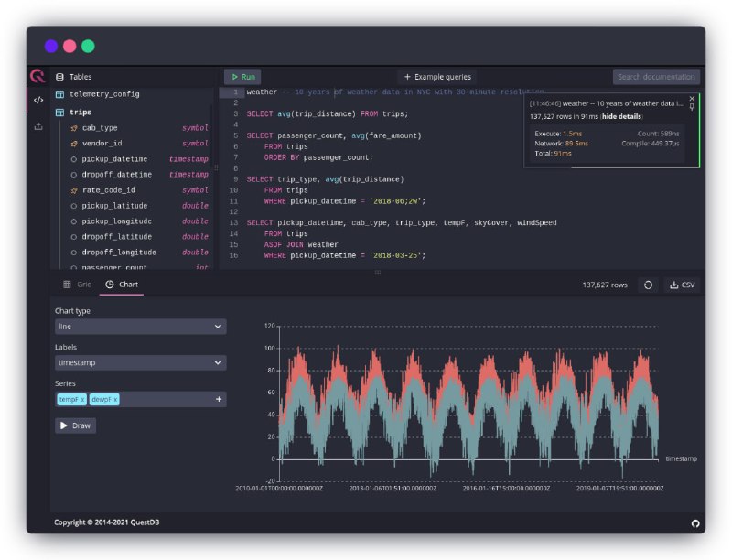The height and width of the screenshot is (560, 732).
Task: Open the Labels timestamp dropdown
Action: click(x=141, y=362)
